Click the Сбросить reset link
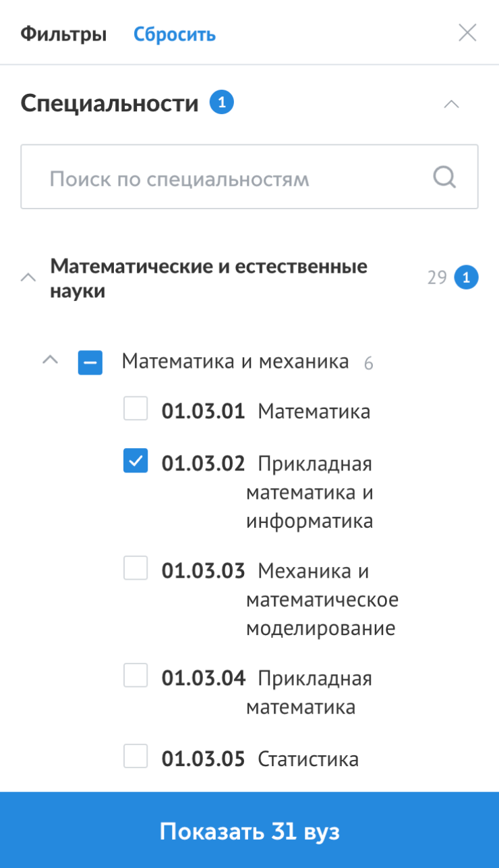 [x=175, y=34]
